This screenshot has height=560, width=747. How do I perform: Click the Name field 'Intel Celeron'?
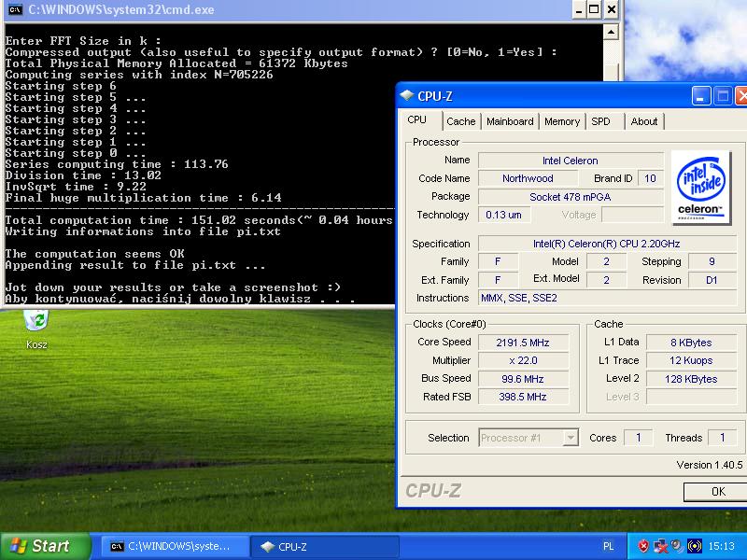[571, 161]
